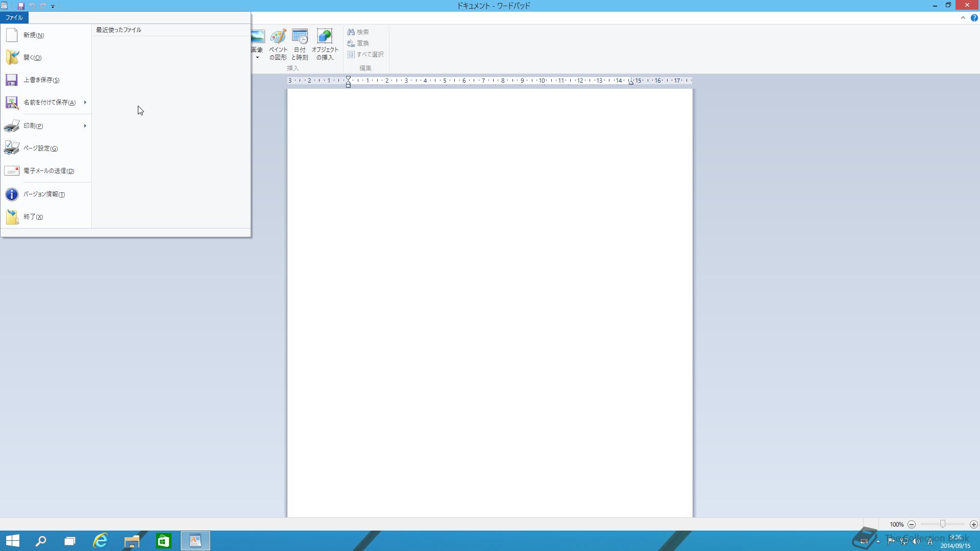This screenshot has width=980, height=551.
Task: Click the 置換 (Replace) icon
Action: [351, 43]
